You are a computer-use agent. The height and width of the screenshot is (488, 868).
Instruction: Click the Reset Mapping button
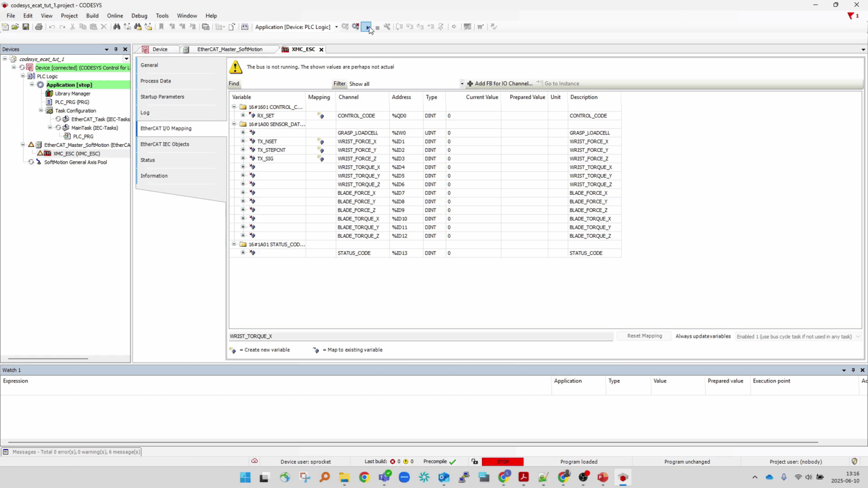pos(644,336)
